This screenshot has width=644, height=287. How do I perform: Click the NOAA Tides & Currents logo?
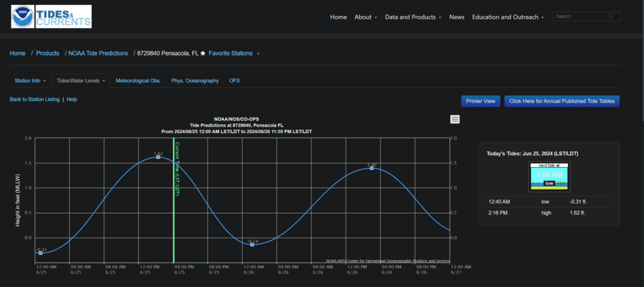coord(51,17)
